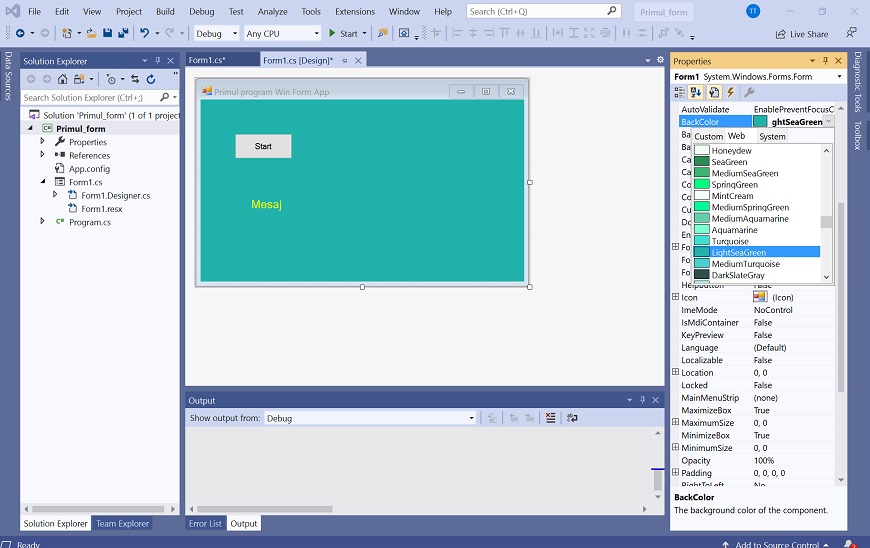This screenshot has height=548, width=870.
Task: Switch properties to Categorized view icon
Action: coord(681,93)
